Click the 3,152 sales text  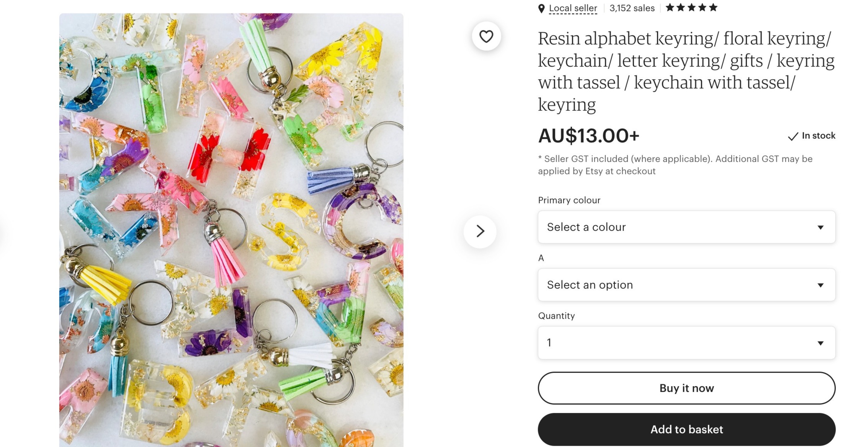[632, 8]
